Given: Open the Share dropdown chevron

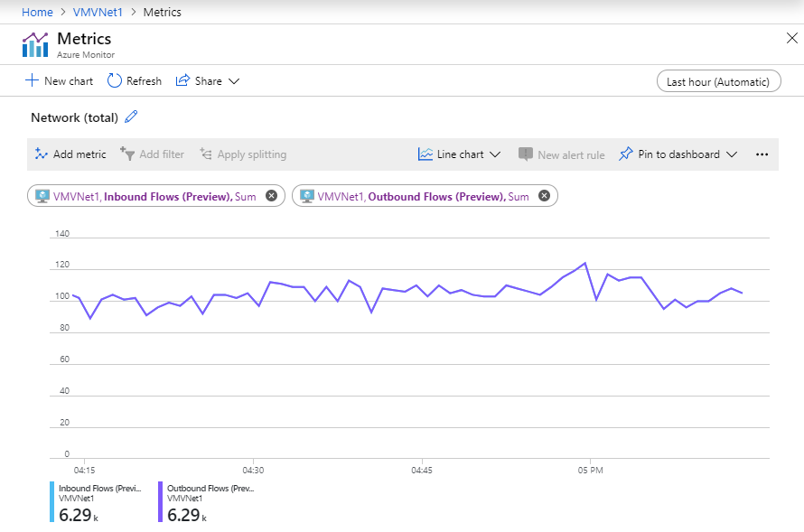Looking at the screenshot, I should (232, 80).
